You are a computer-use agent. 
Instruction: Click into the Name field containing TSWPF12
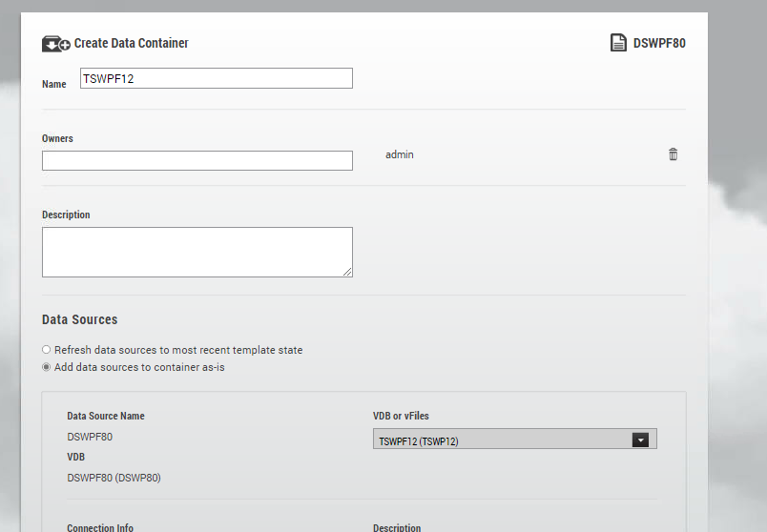coord(217,78)
